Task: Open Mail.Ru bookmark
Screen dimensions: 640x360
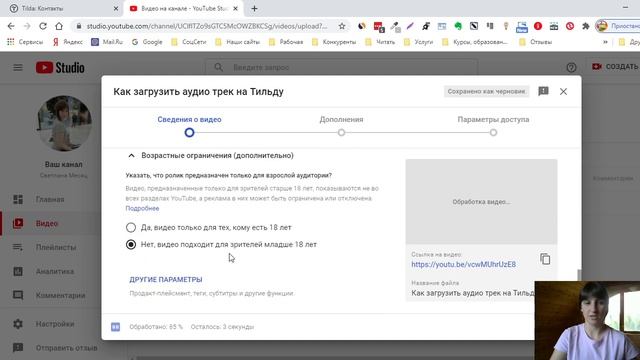Action: pos(107,42)
